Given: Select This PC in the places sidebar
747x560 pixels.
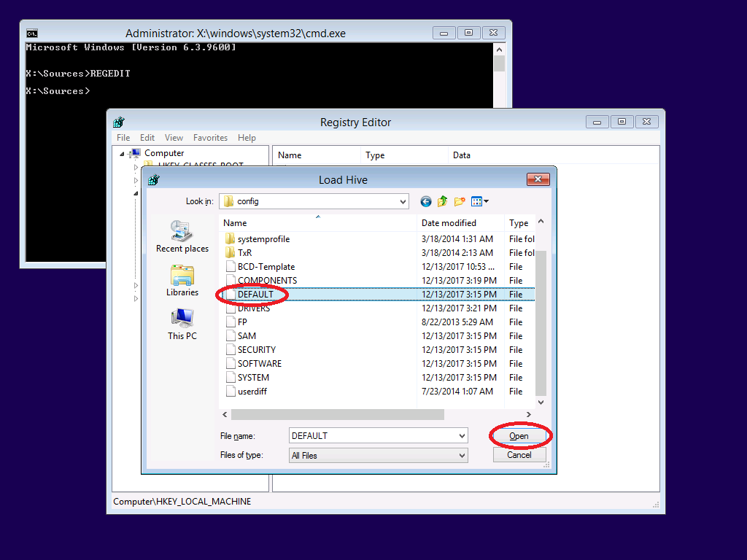Looking at the screenshot, I should coord(182,324).
